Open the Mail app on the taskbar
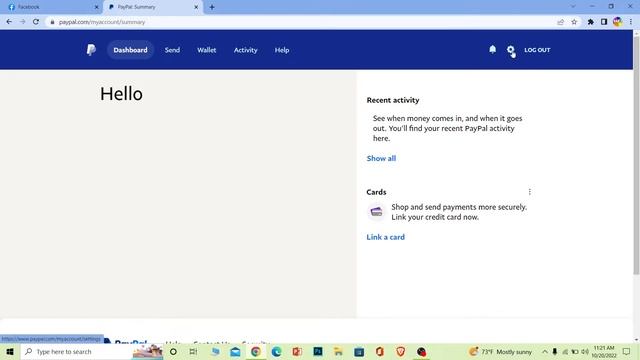The width and height of the screenshot is (640, 360). coord(235,351)
